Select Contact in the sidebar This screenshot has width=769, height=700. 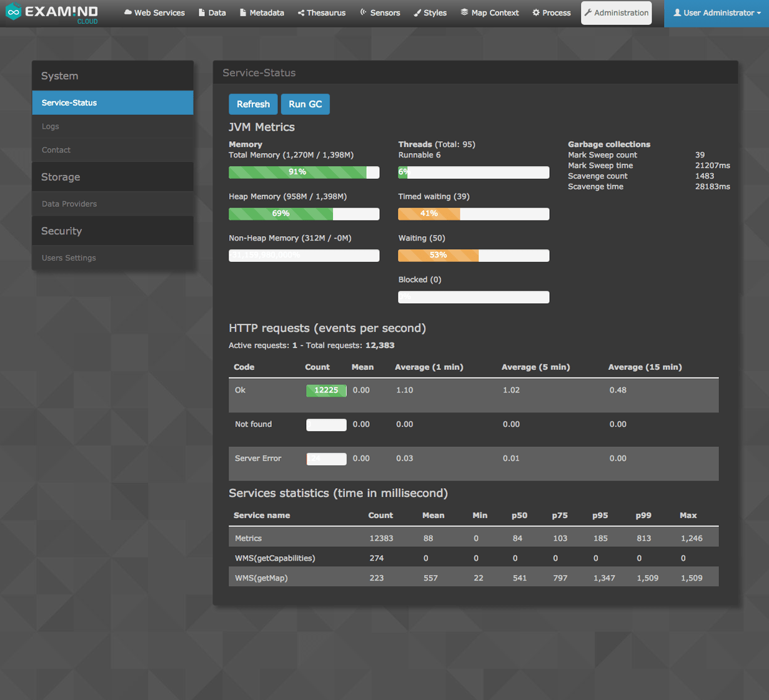56,150
